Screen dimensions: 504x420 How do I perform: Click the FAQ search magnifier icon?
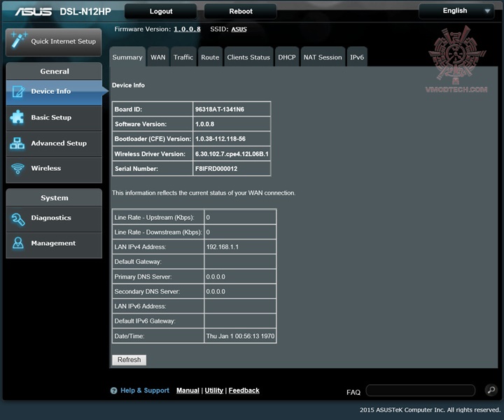(x=491, y=391)
